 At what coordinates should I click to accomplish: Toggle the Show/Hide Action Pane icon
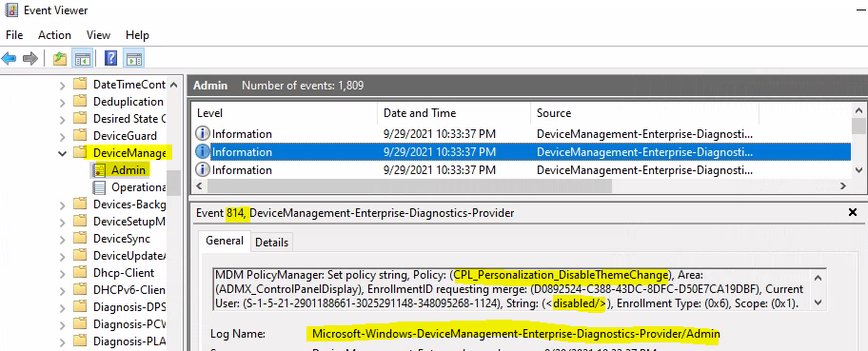pyautogui.click(x=133, y=59)
